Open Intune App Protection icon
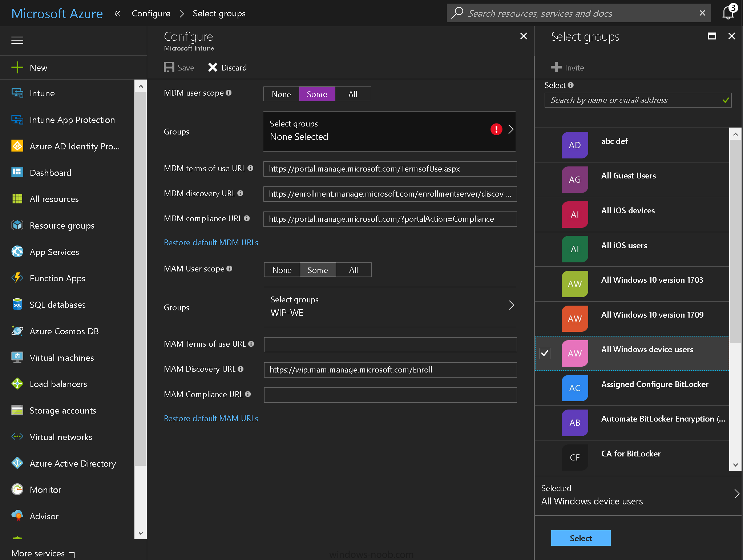 tap(17, 120)
